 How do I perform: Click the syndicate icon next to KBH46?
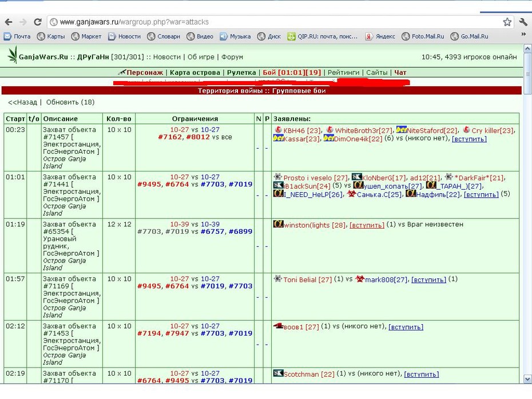click(x=278, y=130)
